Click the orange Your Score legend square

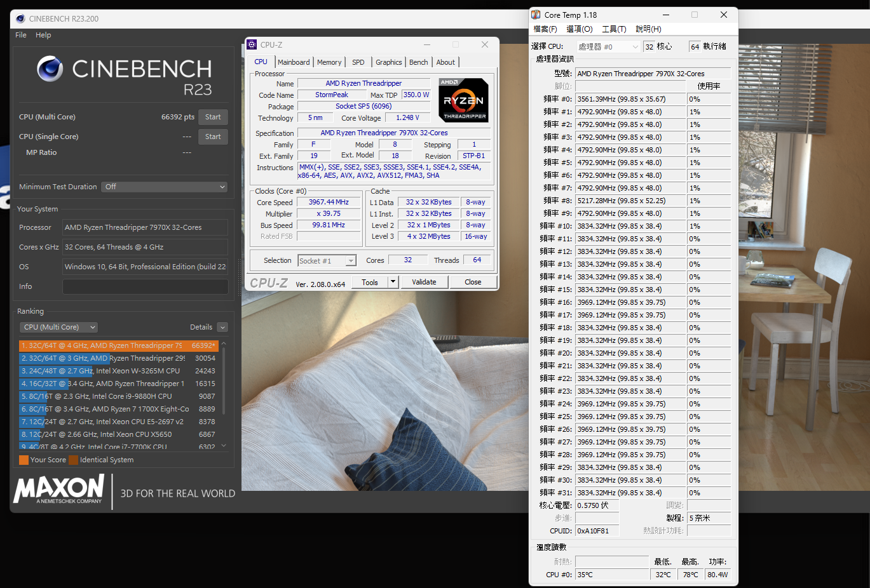click(24, 460)
